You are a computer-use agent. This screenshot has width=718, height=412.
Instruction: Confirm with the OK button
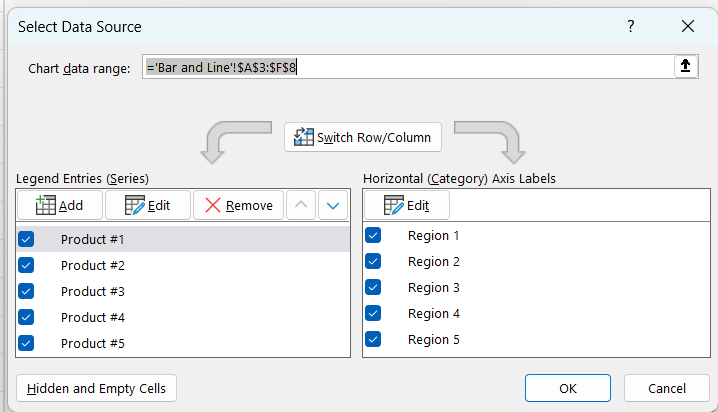[568, 388]
